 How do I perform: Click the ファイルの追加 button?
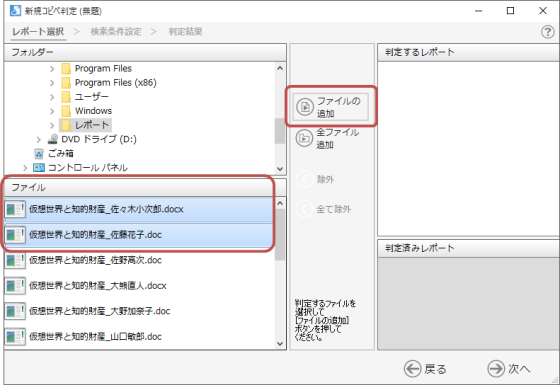(x=331, y=107)
